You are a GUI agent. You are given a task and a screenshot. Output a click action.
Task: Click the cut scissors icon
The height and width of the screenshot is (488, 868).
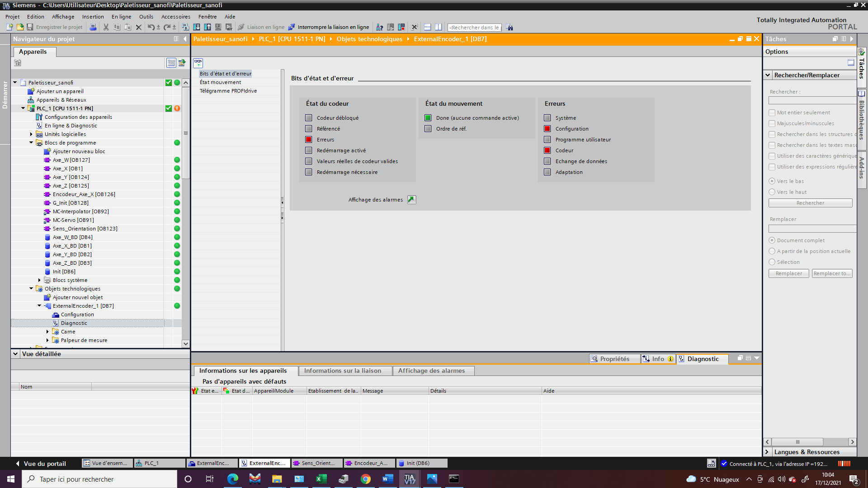click(x=106, y=27)
